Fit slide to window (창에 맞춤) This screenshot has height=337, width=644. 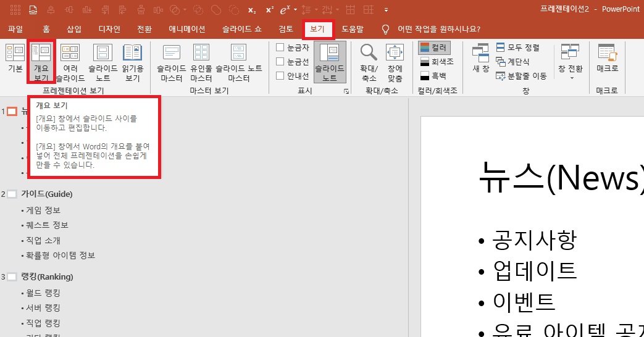395,62
